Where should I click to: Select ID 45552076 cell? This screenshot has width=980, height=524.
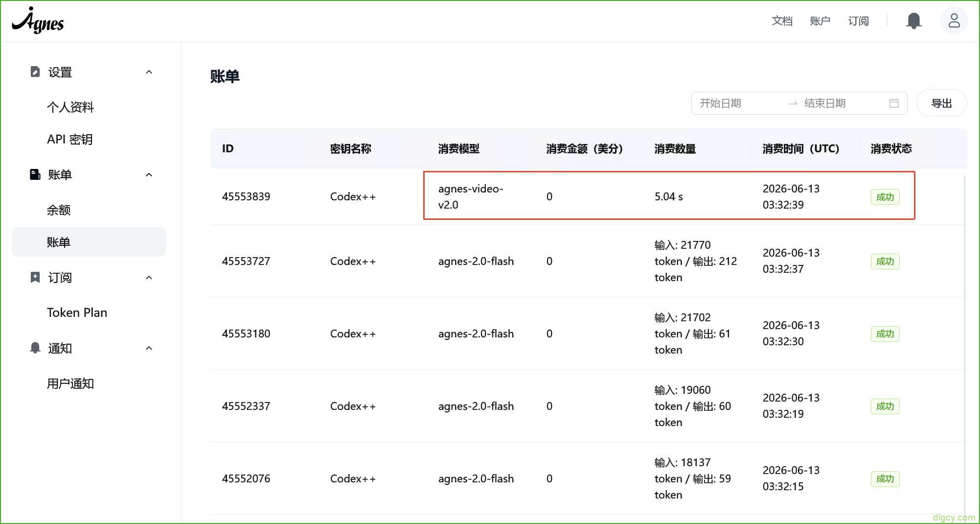tap(246, 478)
